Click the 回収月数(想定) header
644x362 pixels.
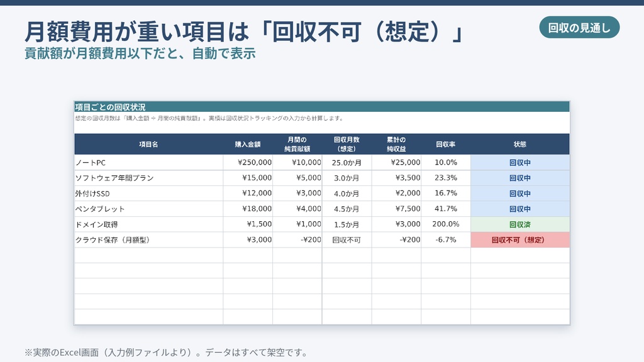[347, 144]
